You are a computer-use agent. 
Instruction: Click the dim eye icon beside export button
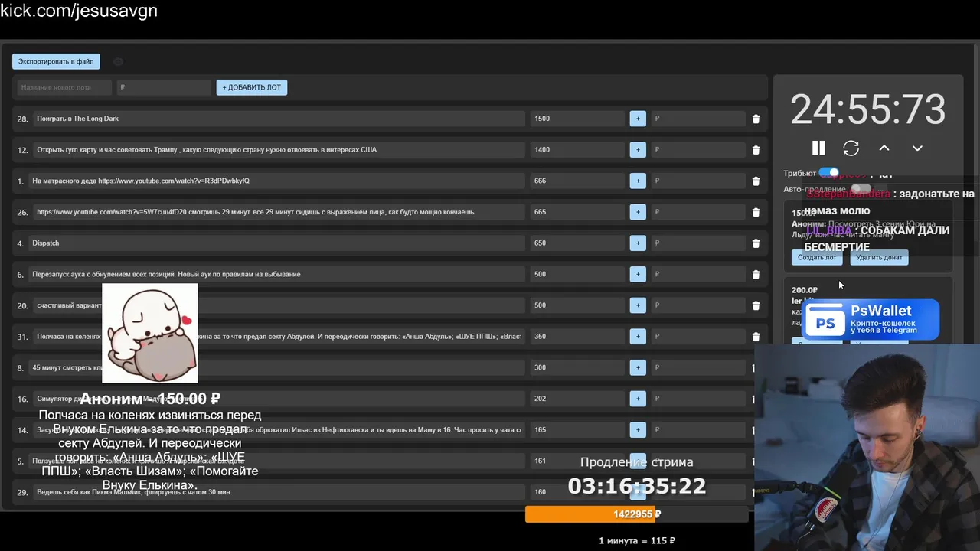click(x=118, y=61)
